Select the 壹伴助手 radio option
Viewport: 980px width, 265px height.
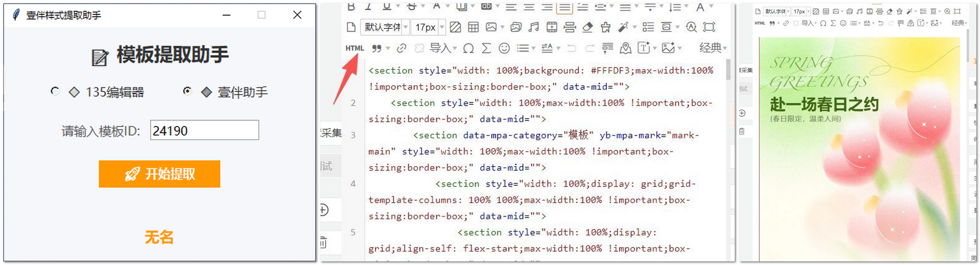(x=187, y=91)
